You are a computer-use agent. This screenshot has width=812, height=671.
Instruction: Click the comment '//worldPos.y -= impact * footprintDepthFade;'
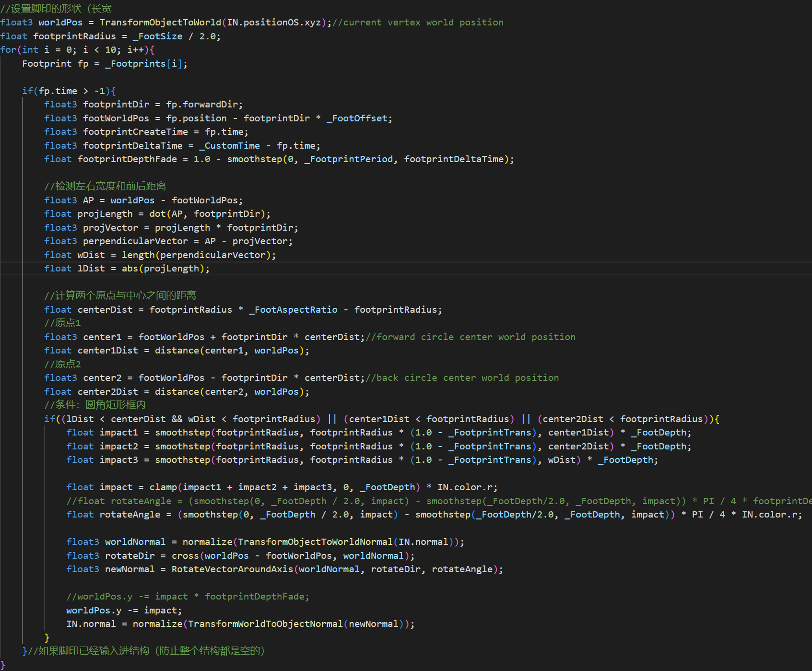click(x=188, y=597)
